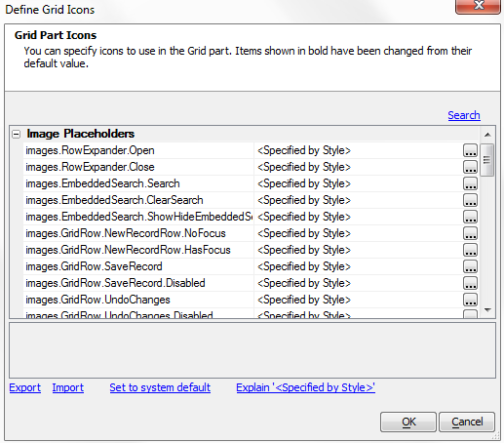Click ellipsis for images.GridRow.NewRecordRow.HasFocus

coord(470,250)
